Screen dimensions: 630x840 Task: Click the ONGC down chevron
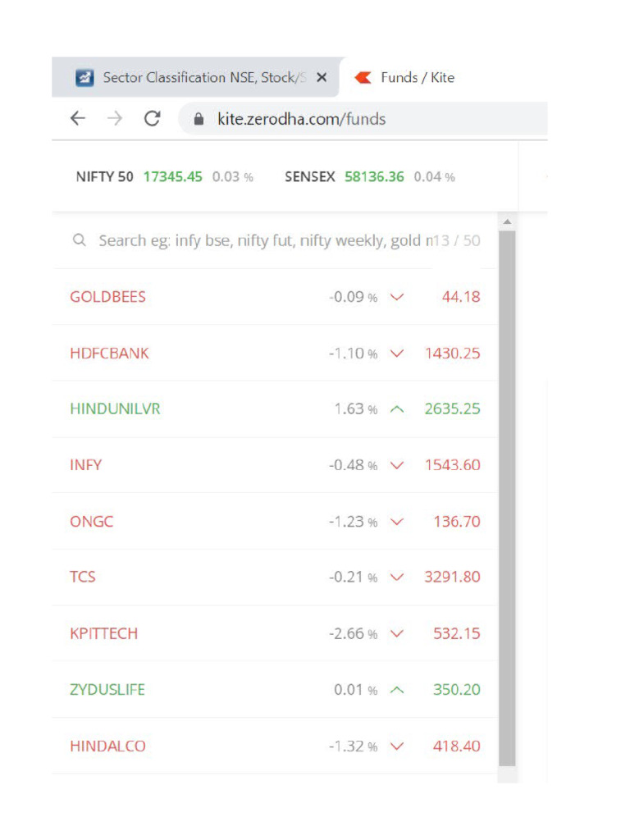tap(397, 522)
